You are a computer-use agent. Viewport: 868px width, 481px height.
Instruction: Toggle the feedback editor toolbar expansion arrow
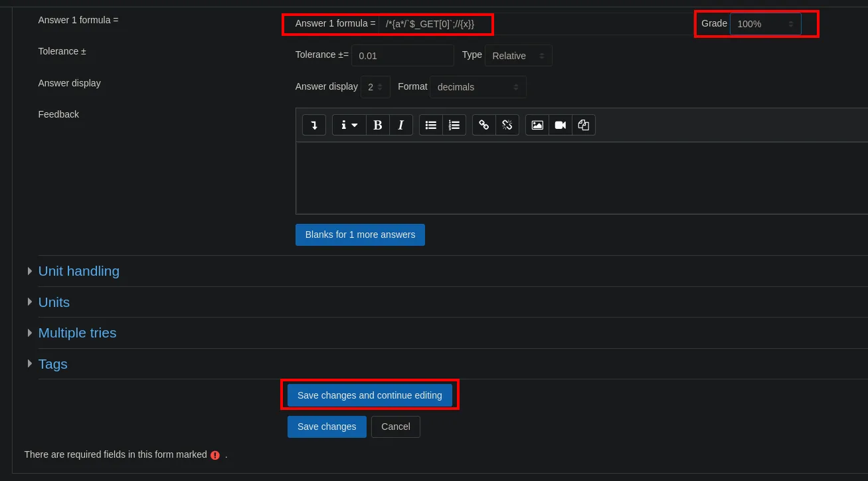pyautogui.click(x=314, y=125)
